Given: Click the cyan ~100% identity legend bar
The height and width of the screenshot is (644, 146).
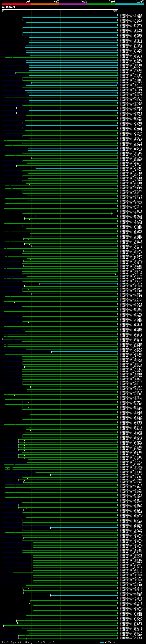Looking at the screenshot, I should point(130,4).
